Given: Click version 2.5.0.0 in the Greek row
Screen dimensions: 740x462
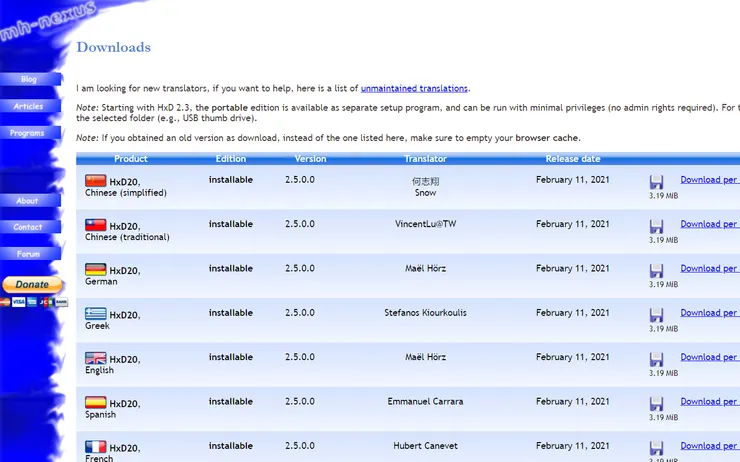Looking at the screenshot, I should coord(300,313).
